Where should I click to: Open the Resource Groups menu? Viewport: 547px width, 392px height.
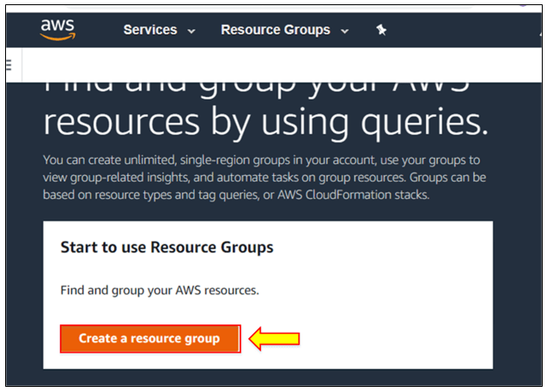276,30
